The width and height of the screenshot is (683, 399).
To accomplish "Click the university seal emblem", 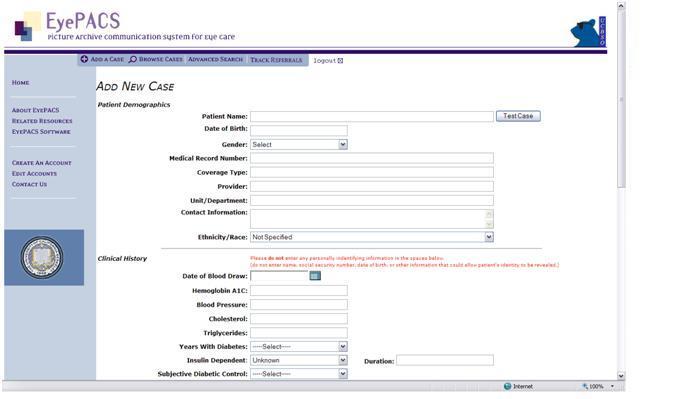I will (42, 258).
